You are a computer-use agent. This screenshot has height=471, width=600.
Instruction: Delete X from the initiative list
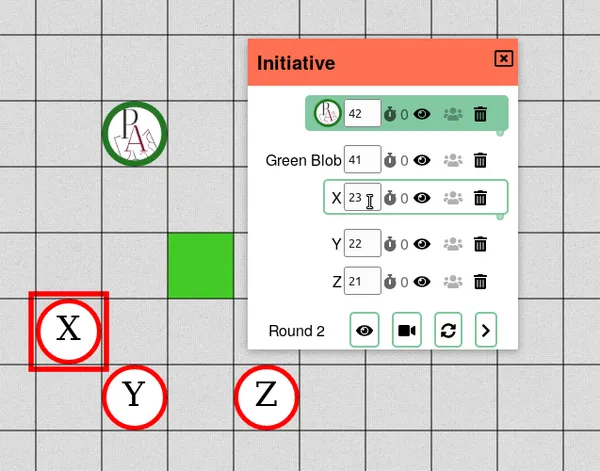(480, 198)
